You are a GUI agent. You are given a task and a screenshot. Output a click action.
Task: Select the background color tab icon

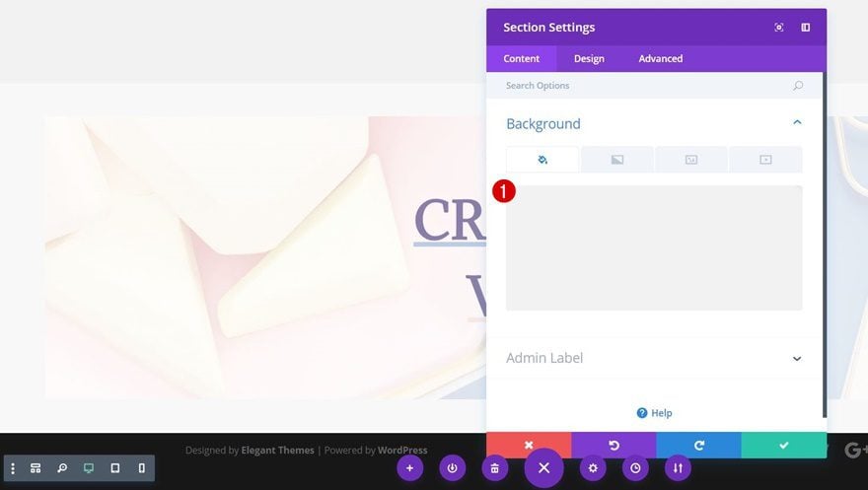point(542,160)
